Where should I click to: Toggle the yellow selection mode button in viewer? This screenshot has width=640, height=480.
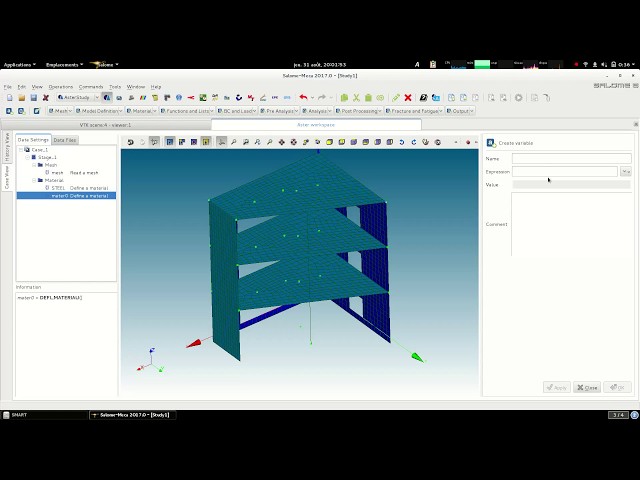[206, 142]
